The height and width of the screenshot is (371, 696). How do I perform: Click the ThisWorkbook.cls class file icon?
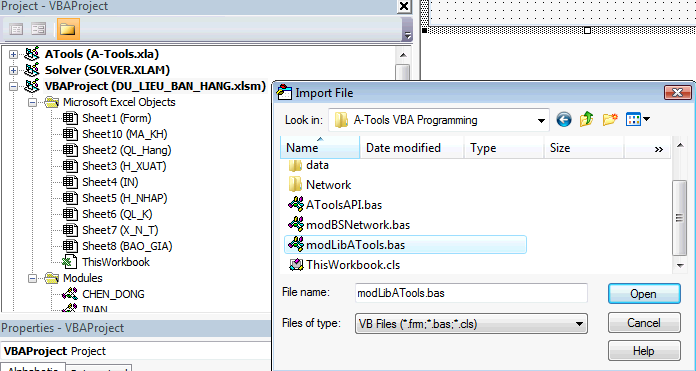point(296,265)
